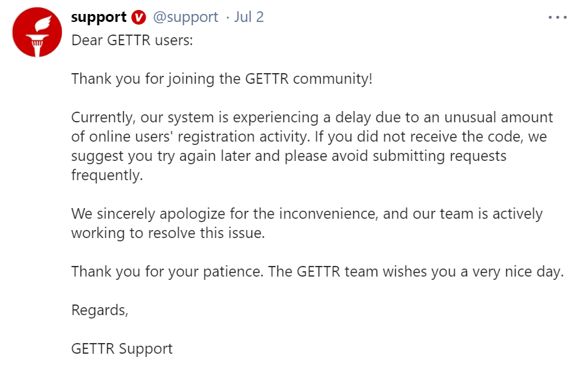
Task: Click the 'Regards,' closing line
Action: (x=99, y=310)
